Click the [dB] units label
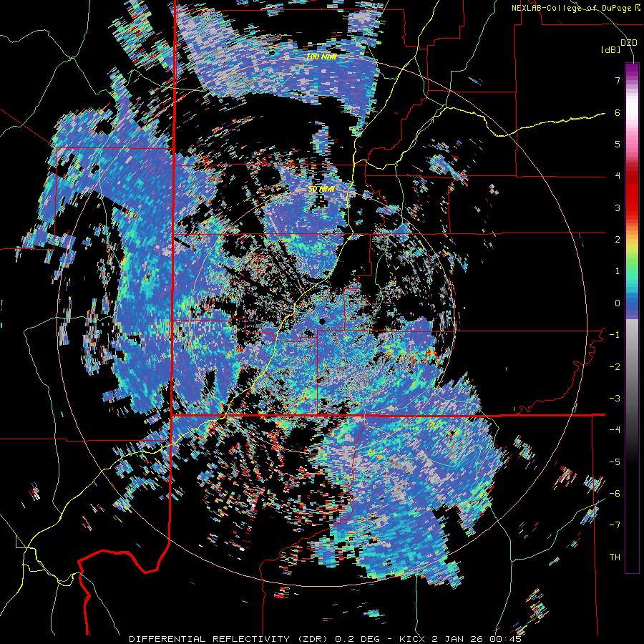 (611, 50)
